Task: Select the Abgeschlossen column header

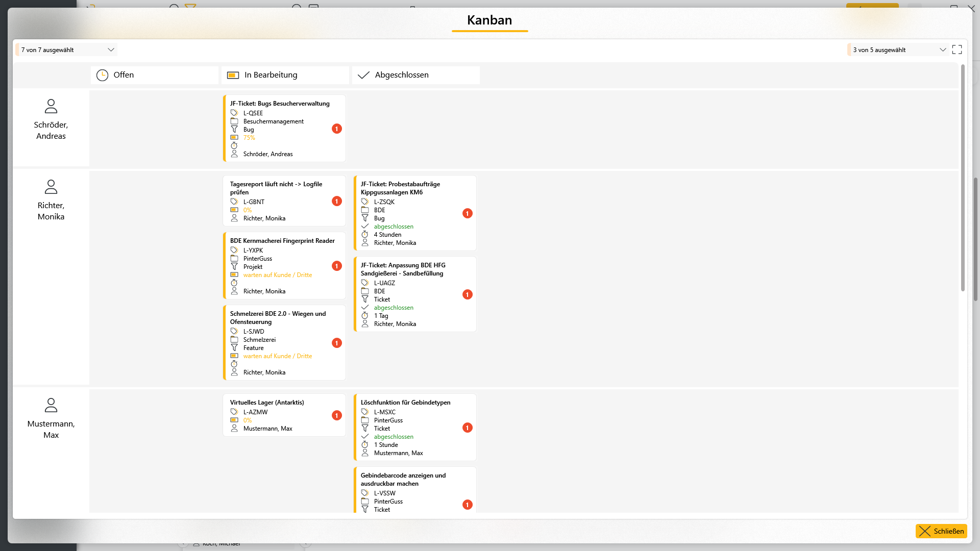Action: [416, 75]
